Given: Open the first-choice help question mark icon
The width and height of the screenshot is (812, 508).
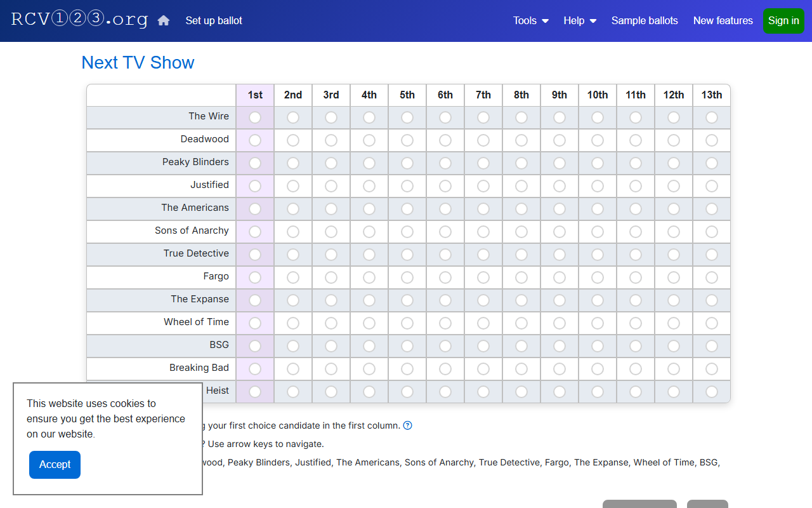Looking at the screenshot, I should pos(408,425).
